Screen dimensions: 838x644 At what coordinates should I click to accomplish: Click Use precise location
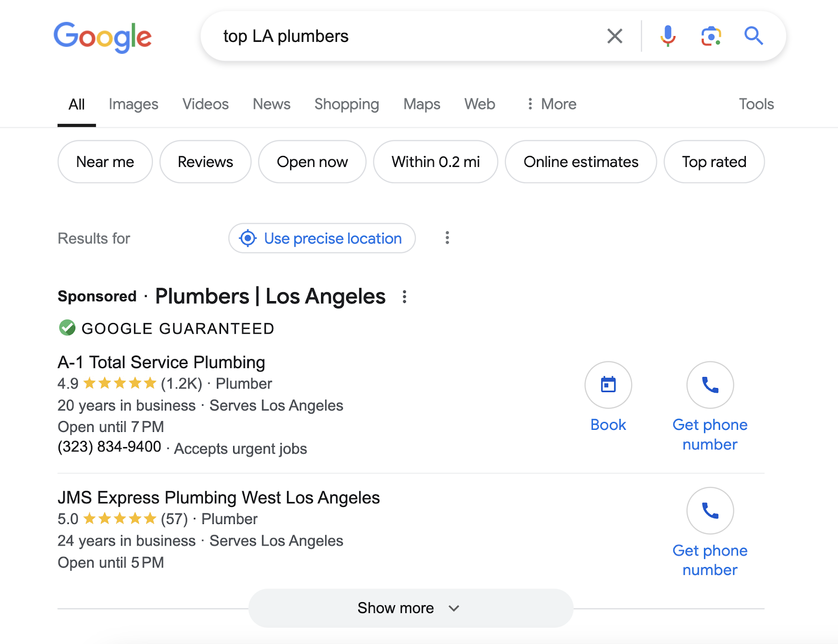click(x=322, y=238)
